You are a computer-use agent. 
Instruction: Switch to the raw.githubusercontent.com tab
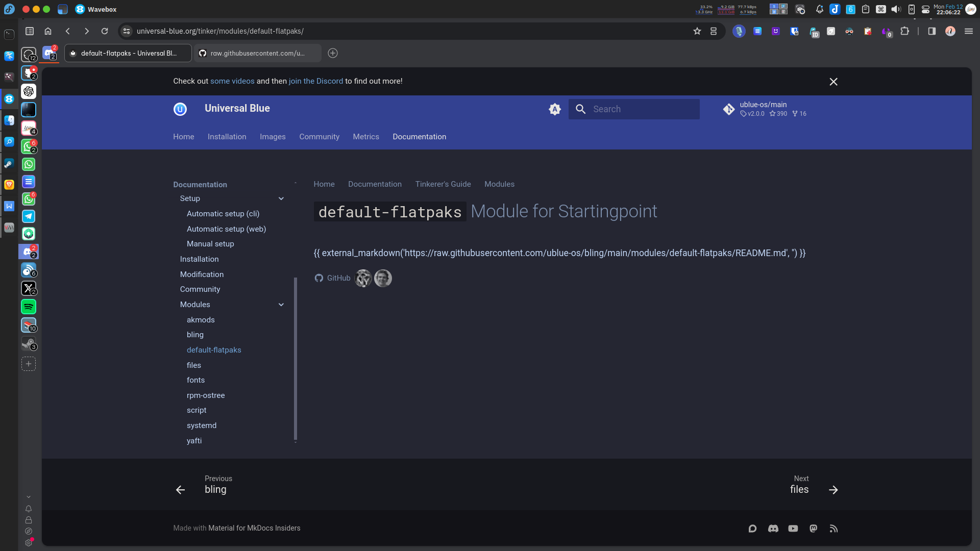point(257,53)
